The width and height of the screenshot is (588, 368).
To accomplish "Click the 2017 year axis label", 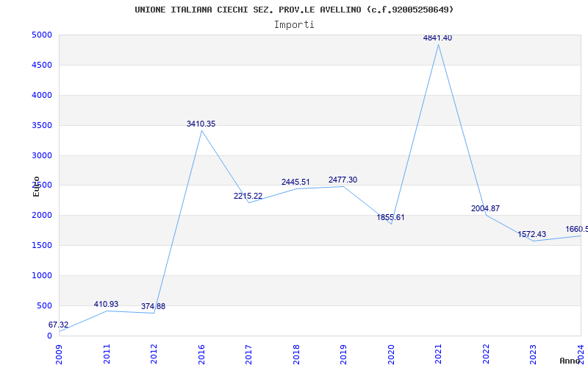I will (249, 354).
